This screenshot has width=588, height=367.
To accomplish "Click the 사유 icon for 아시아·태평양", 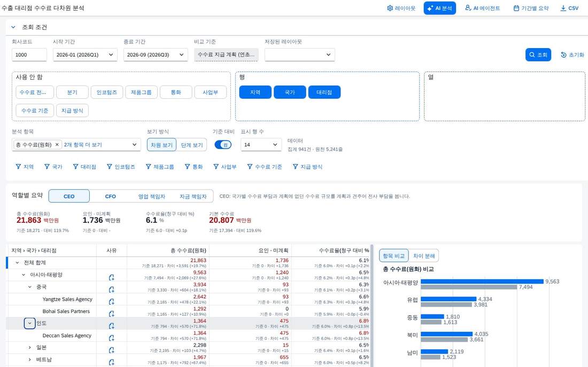I will [x=111, y=277].
